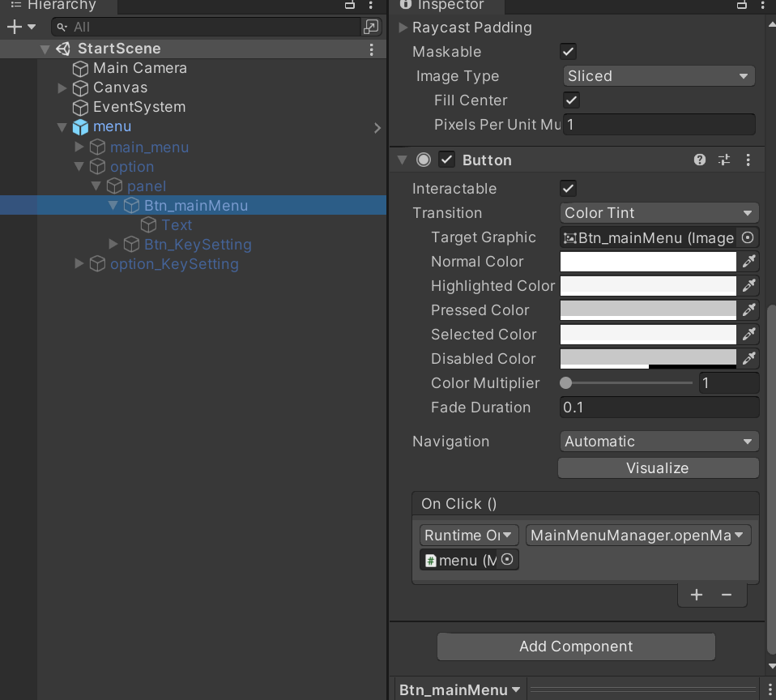Expand the option_KeySetting object

pyautogui.click(x=79, y=263)
